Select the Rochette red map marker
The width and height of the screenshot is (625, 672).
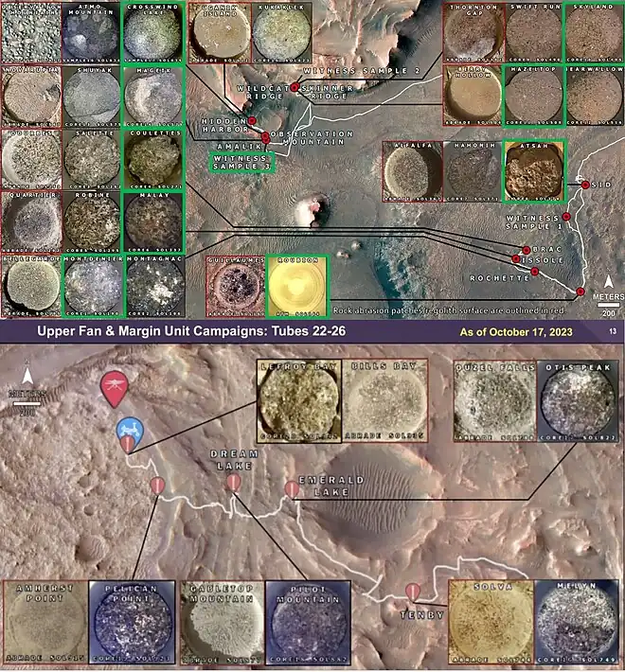(x=535, y=272)
